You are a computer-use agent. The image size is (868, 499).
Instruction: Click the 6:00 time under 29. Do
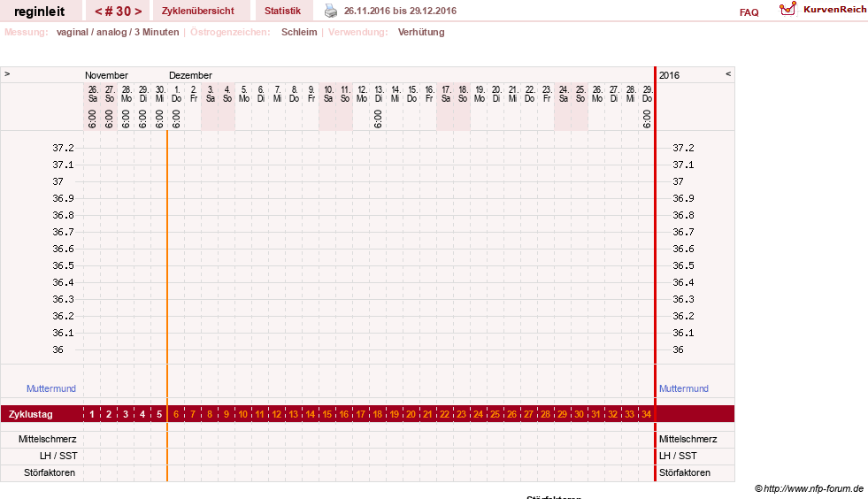tap(647, 119)
